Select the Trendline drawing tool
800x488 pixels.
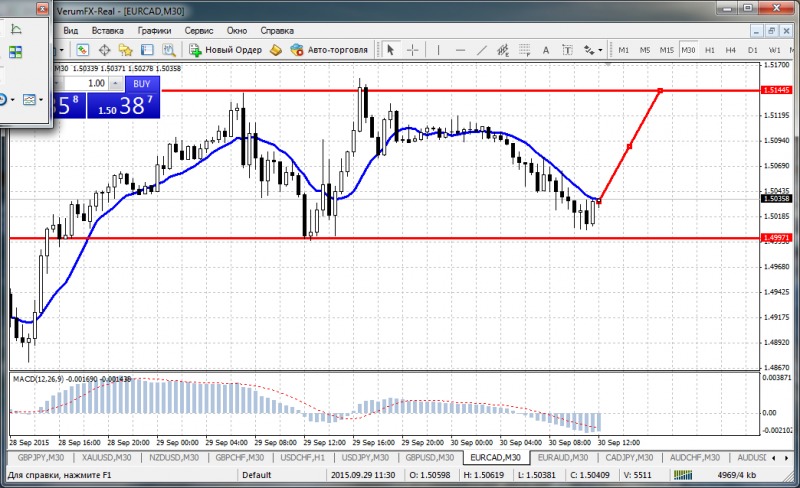tap(483, 49)
